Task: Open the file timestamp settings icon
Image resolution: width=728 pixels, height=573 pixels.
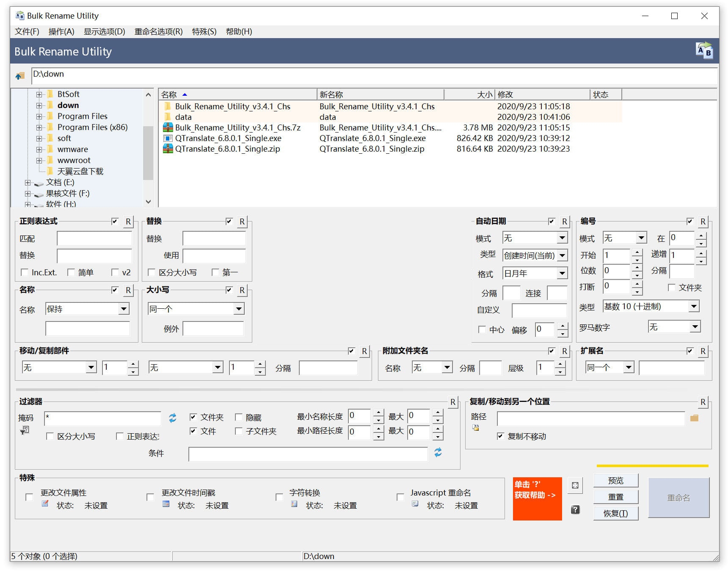Action: 166,504
